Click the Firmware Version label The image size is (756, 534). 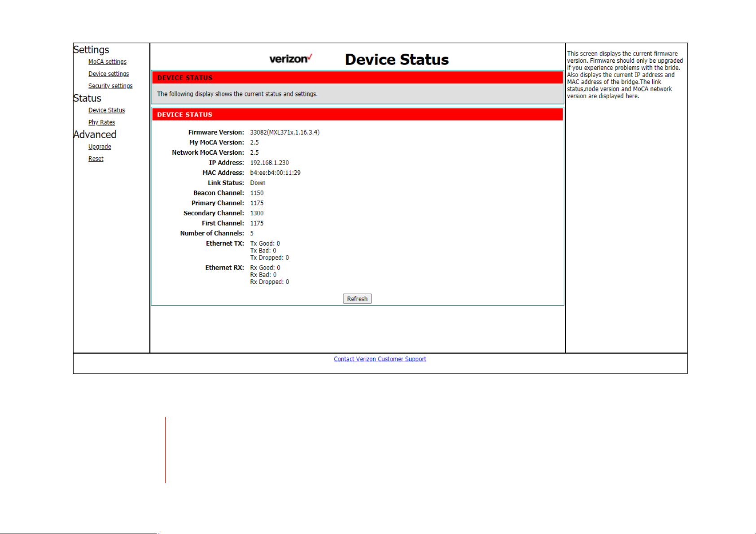tap(216, 132)
